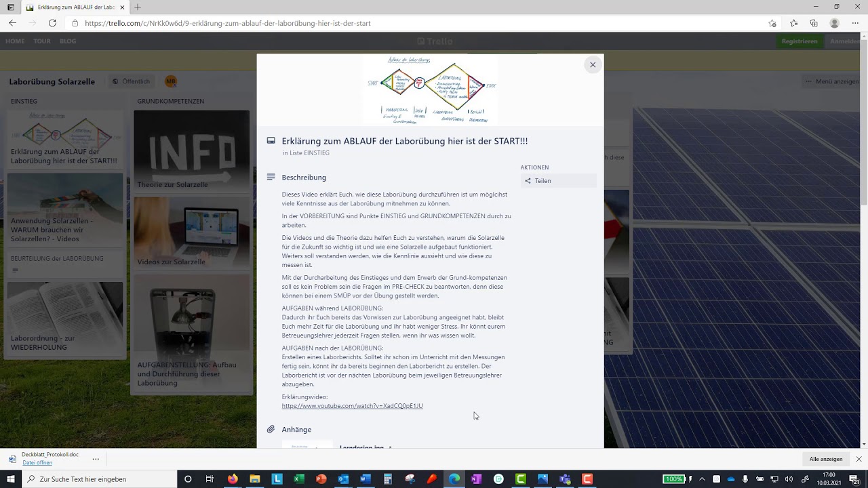Image resolution: width=868 pixels, height=488 pixels.
Task: Show hidden tray icons
Action: click(702, 479)
